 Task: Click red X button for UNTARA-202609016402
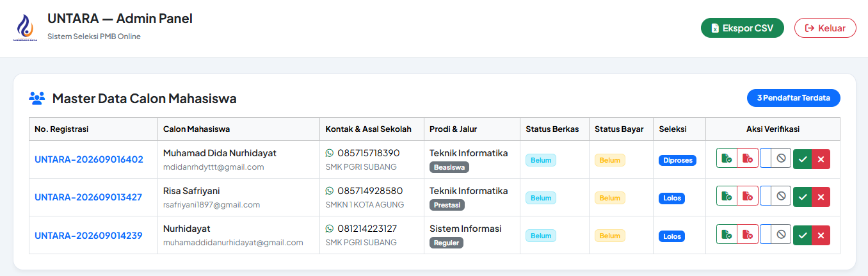coord(821,159)
